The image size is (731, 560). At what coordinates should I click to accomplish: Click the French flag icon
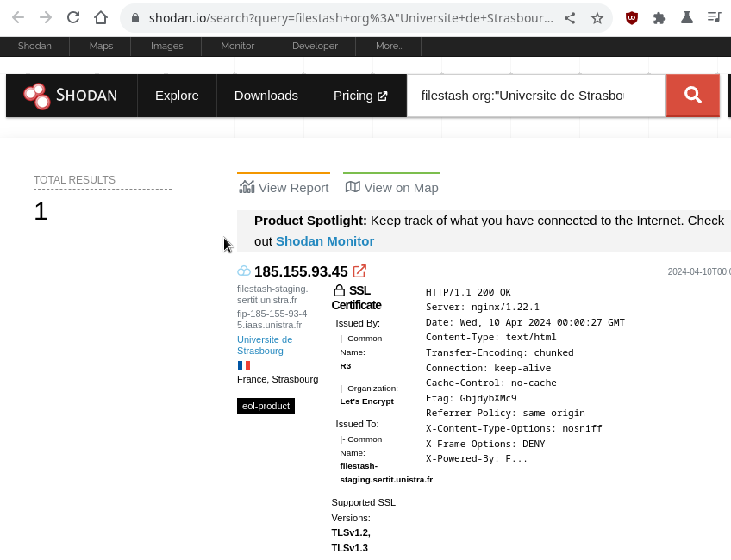coord(243,366)
